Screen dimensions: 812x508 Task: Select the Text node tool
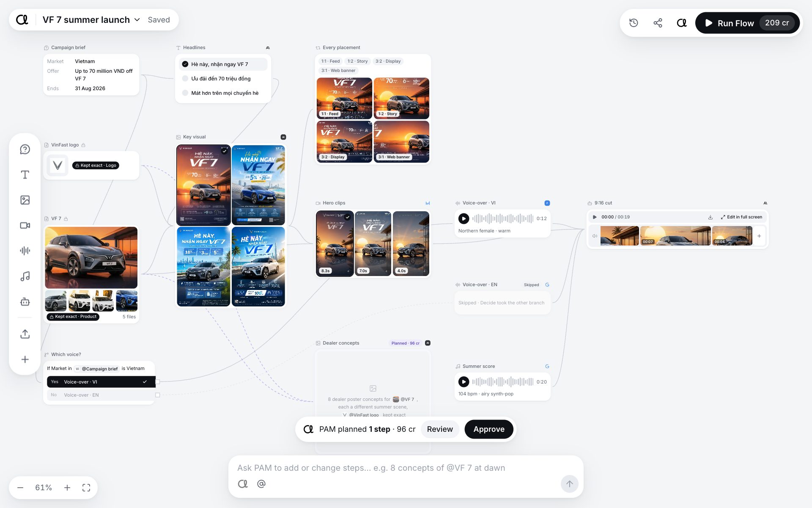click(x=25, y=175)
